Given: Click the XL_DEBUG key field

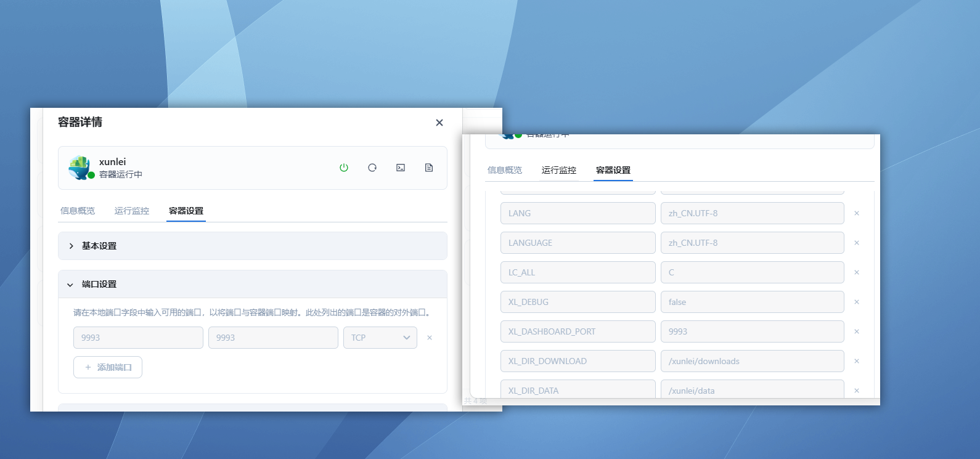Looking at the screenshot, I should [x=578, y=302].
